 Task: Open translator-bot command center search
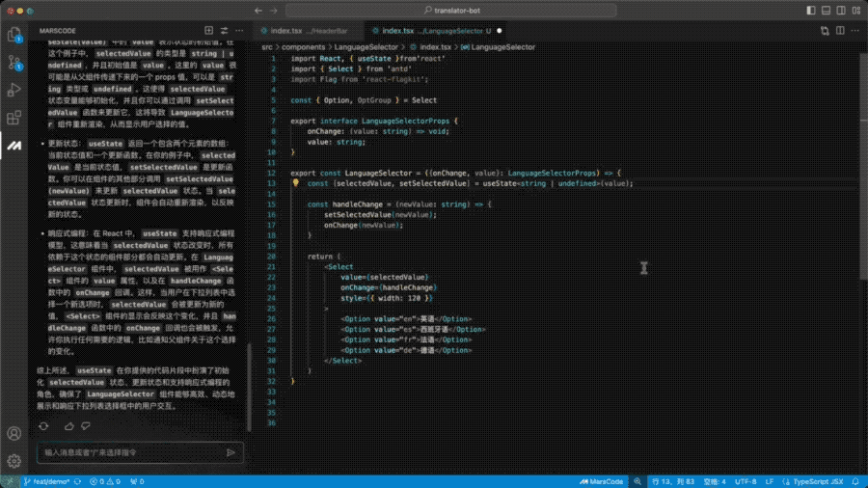[451, 10]
